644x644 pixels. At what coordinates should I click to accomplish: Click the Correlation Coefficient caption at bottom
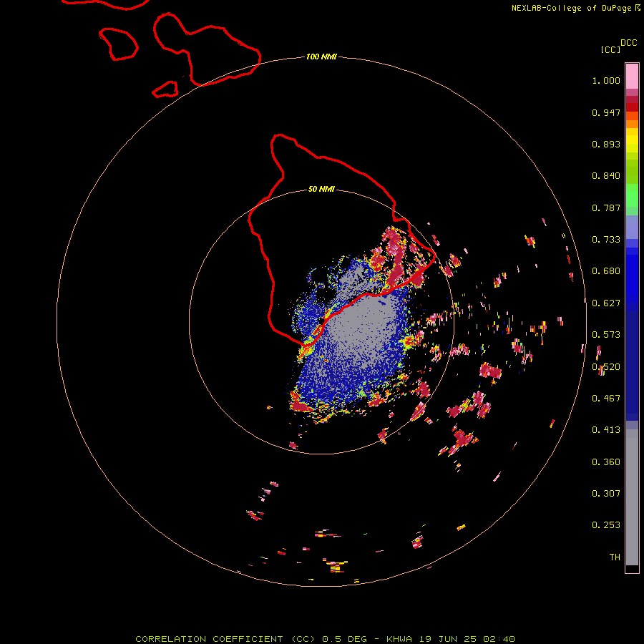click(325, 639)
